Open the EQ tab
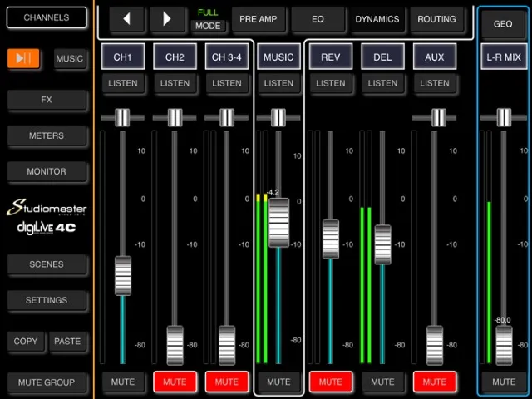Viewport: 532px width, 399px height. coord(318,19)
